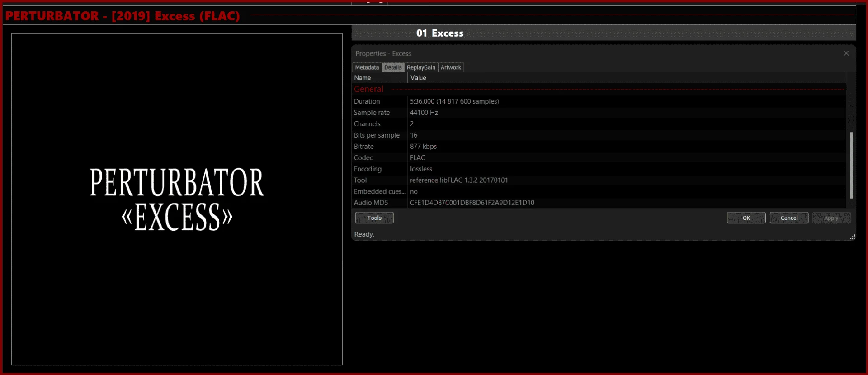Click the Apply button
Image resolution: width=868 pixels, height=375 pixels.
click(x=831, y=218)
